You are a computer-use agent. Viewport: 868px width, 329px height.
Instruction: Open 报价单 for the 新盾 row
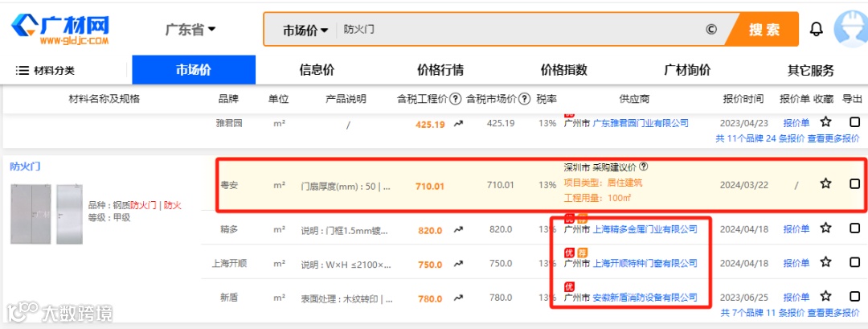click(x=796, y=298)
